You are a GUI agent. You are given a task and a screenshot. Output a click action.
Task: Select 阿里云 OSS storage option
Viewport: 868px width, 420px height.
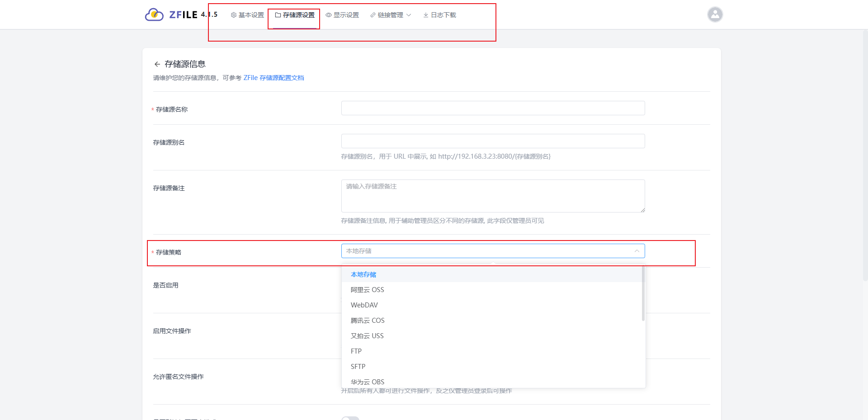click(492, 290)
